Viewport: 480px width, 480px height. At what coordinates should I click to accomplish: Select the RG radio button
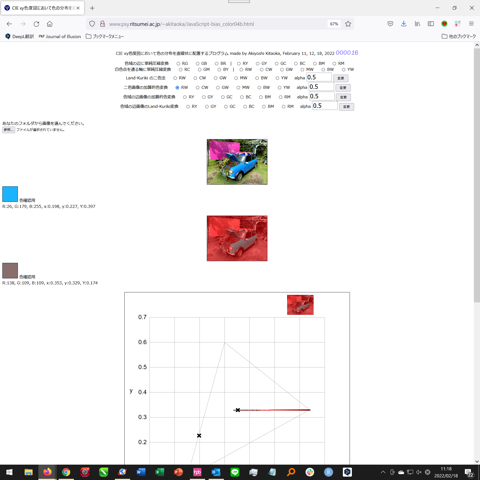click(178, 63)
